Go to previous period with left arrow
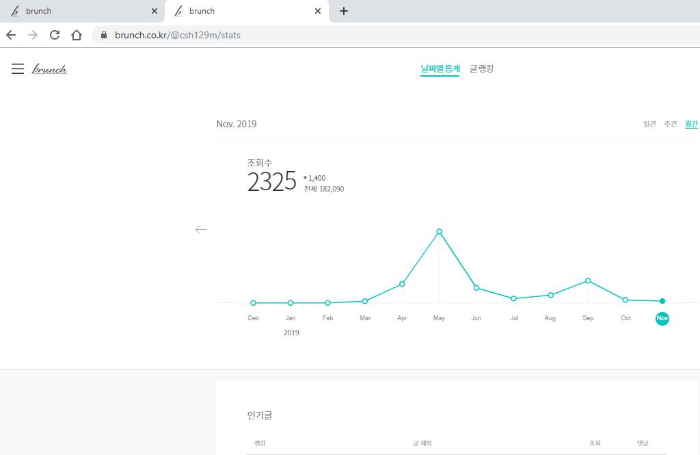700x455 pixels. coord(201,230)
